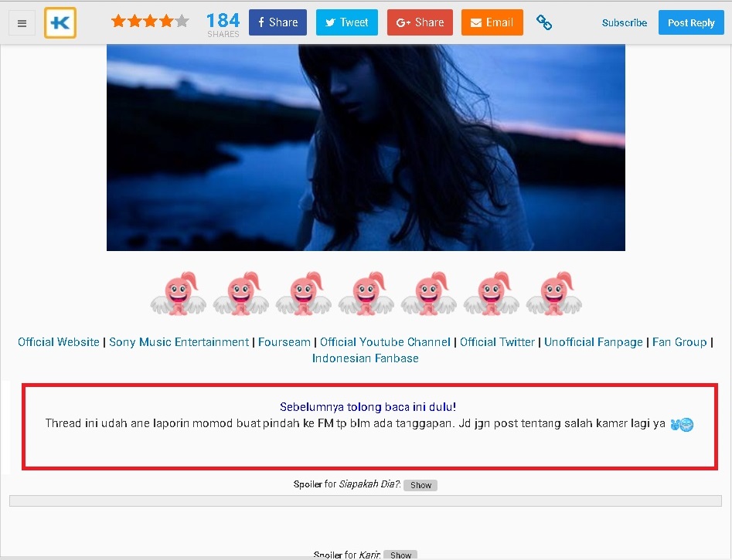Open Sony Music Entertainment link

[x=179, y=342]
